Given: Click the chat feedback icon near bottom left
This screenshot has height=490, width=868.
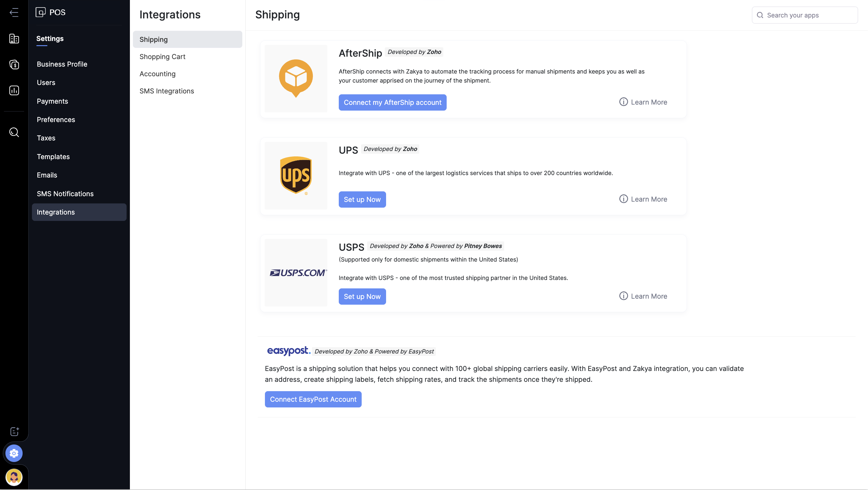Looking at the screenshot, I should 14,431.
